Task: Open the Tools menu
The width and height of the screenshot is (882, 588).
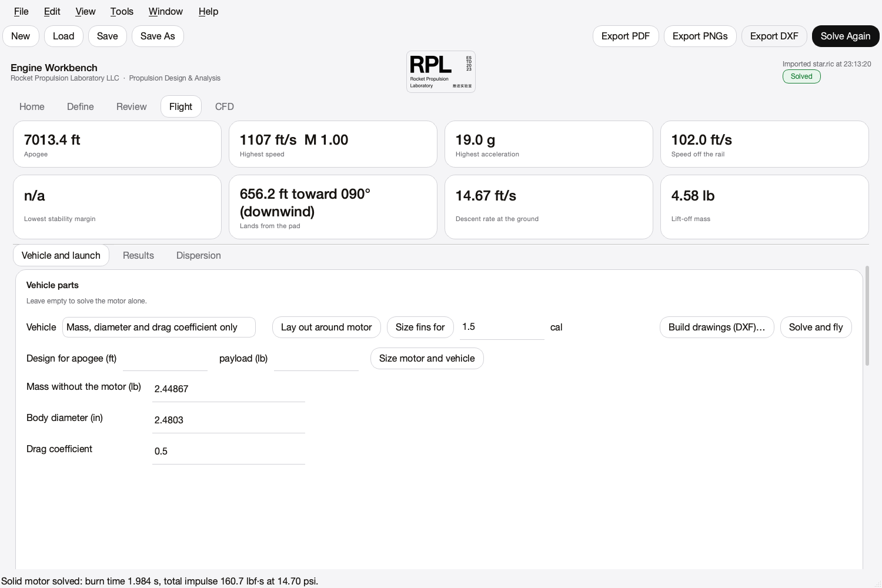Action: pyautogui.click(x=122, y=11)
